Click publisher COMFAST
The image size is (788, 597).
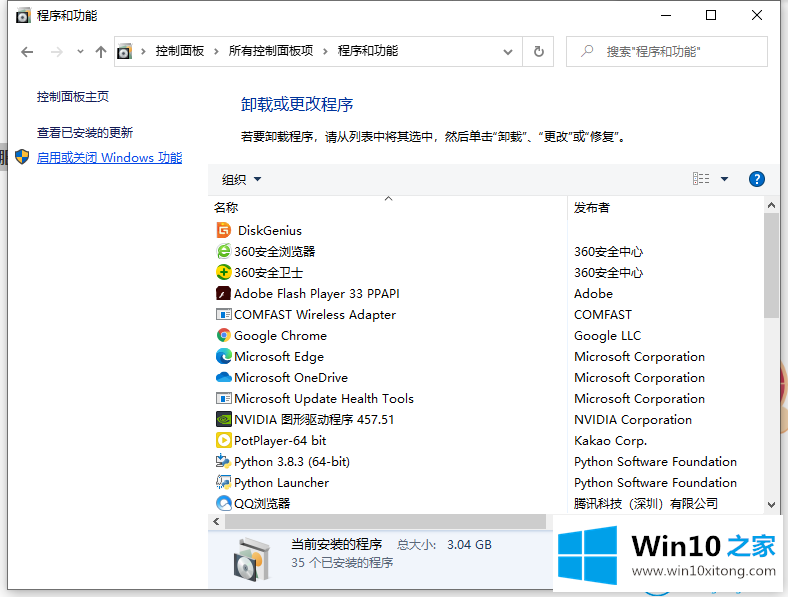pyautogui.click(x=603, y=315)
